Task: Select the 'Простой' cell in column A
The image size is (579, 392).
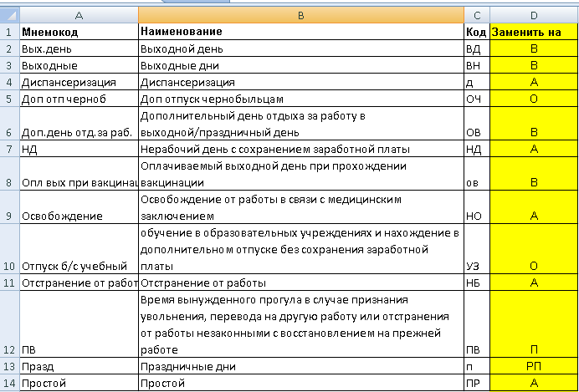Action: (79, 383)
